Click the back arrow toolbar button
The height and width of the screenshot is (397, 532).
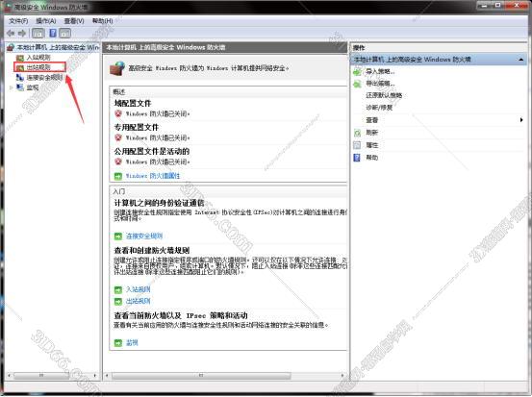pos(11,34)
